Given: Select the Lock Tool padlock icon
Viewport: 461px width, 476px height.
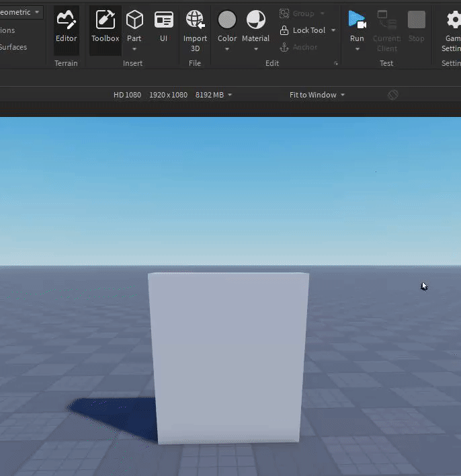Looking at the screenshot, I should coord(284,30).
